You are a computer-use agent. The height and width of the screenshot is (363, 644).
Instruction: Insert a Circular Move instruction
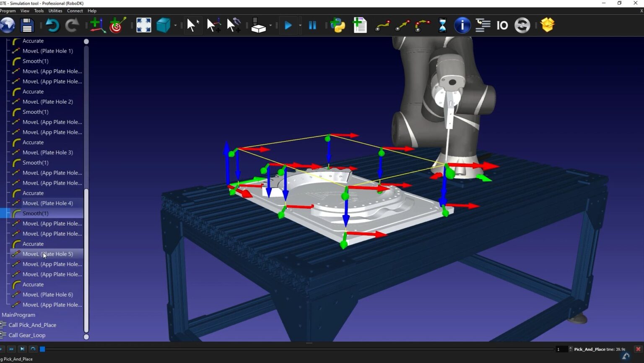click(x=422, y=25)
